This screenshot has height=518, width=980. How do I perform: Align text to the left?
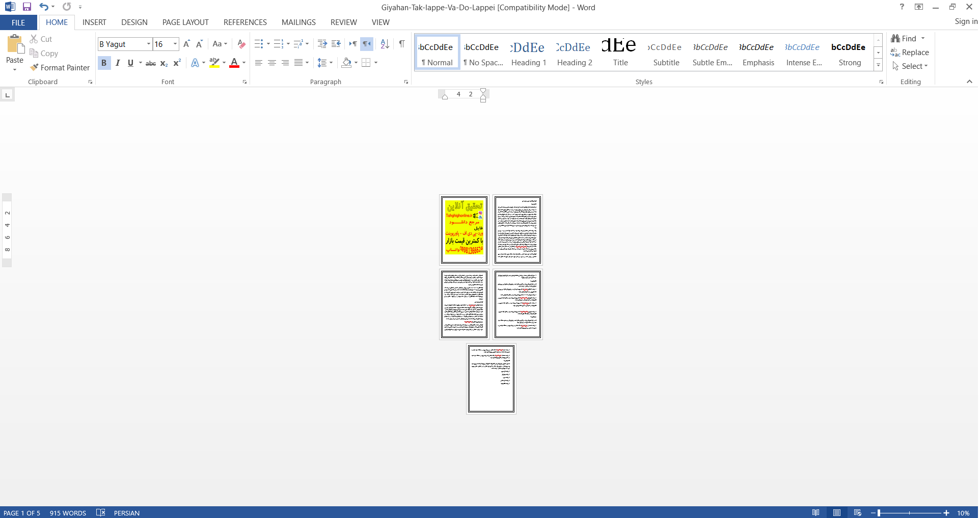tap(259, 63)
